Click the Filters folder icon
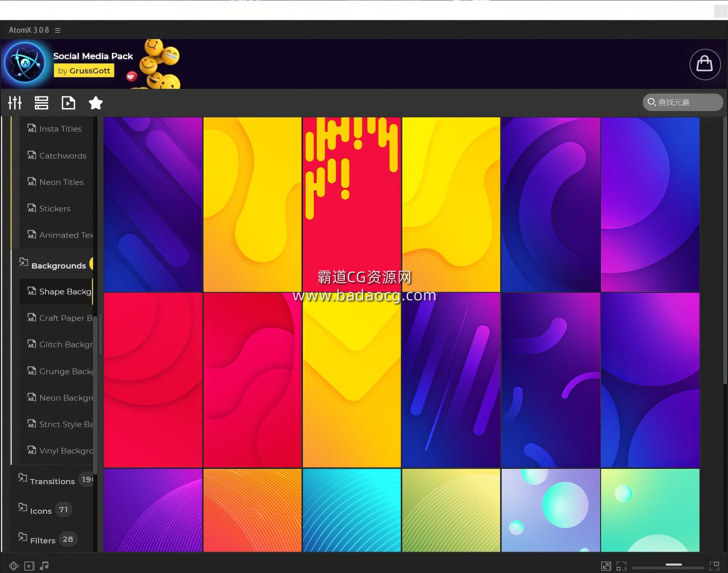The image size is (728, 573). pyautogui.click(x=23, y=537)
